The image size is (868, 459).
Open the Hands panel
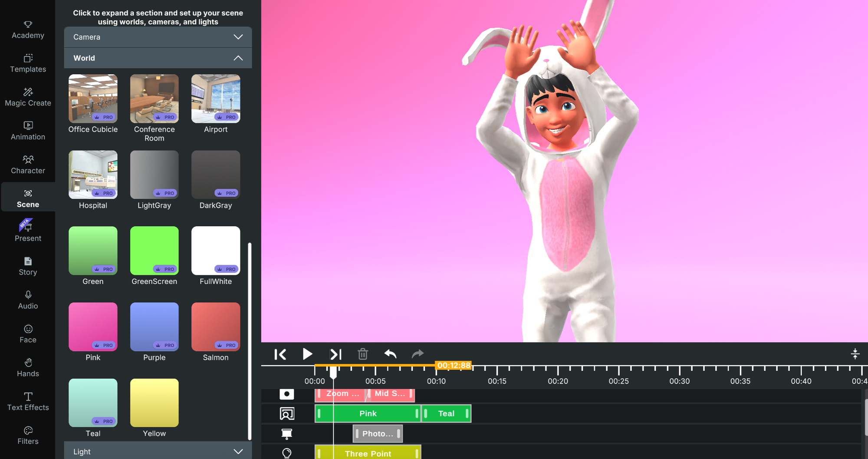tap(27, 367)
